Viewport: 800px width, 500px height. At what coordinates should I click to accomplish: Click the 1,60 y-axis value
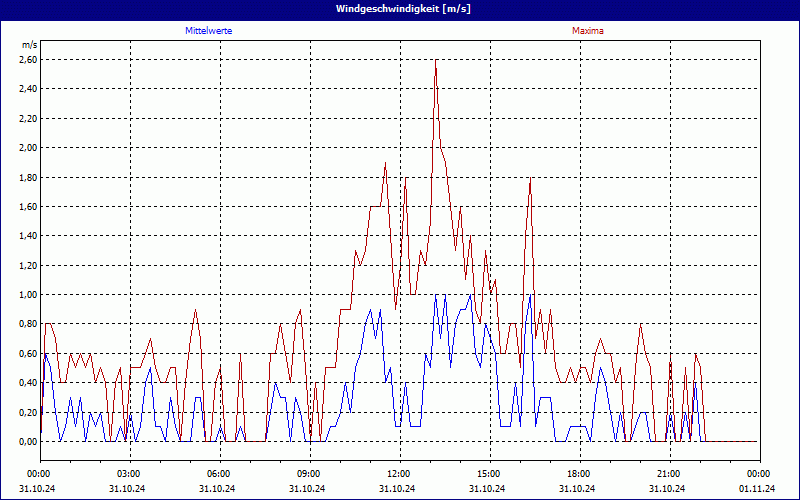point(29,207)
